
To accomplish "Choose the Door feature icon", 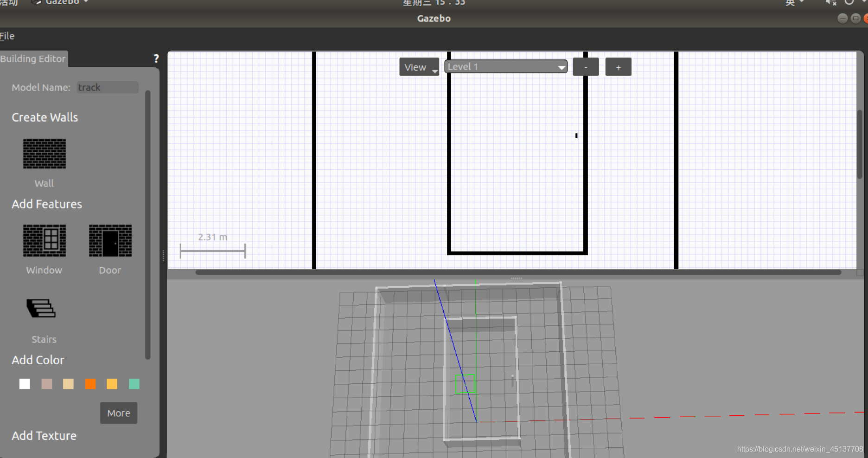I will (x=110, y=240).
